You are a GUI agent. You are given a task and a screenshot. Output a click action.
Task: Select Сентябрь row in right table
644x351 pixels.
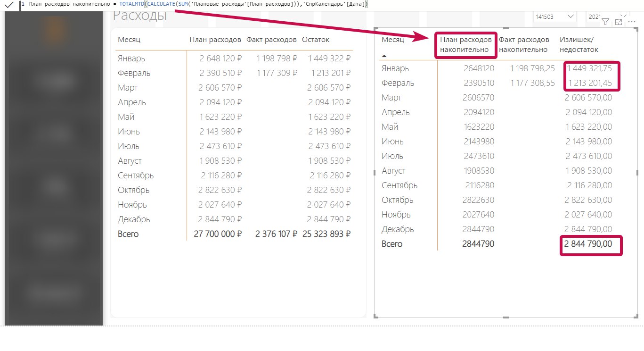(497, 185)
